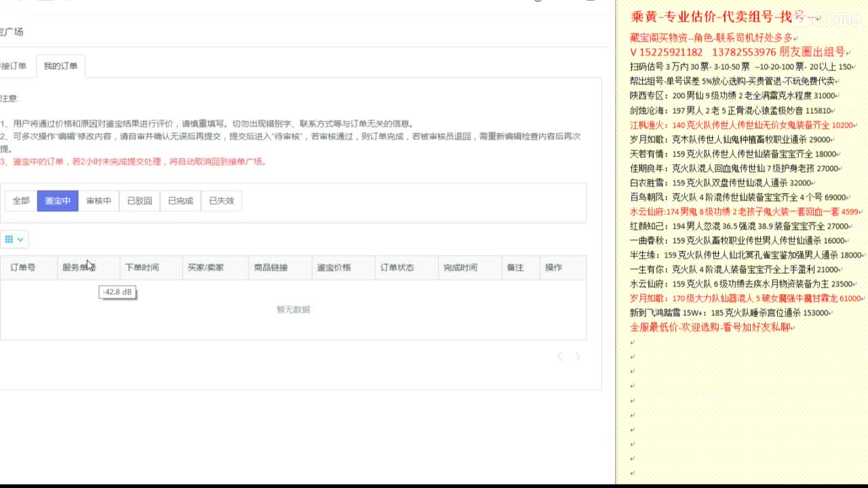The width and height of the screenshot is (868, 488).
Task: Select the 鉴宝中 filter
Action: click(58, 201)
